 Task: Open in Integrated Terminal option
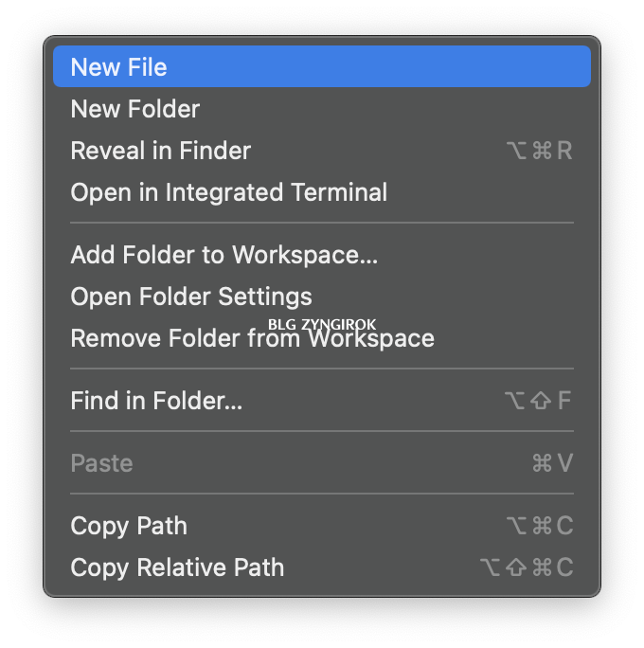coord(322,192)
